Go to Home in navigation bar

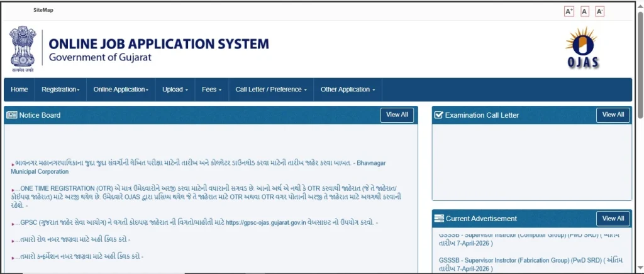tap(19, 89)
